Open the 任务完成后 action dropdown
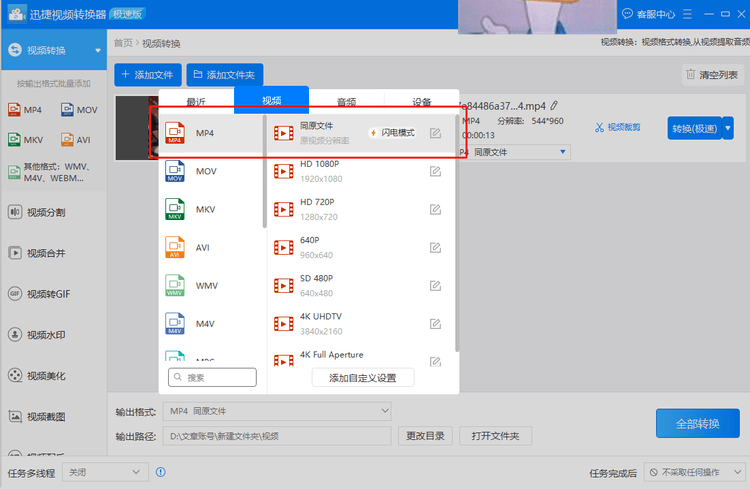The image size is (750, 489). point(693,472)
